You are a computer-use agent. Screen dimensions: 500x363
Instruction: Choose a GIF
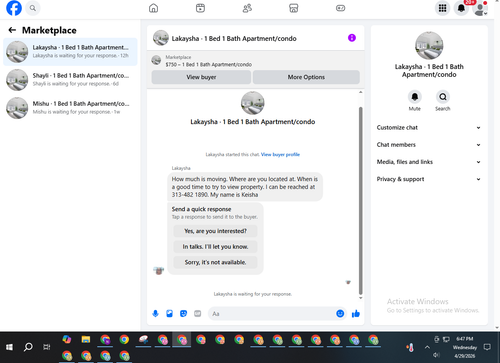click(198, 314)
